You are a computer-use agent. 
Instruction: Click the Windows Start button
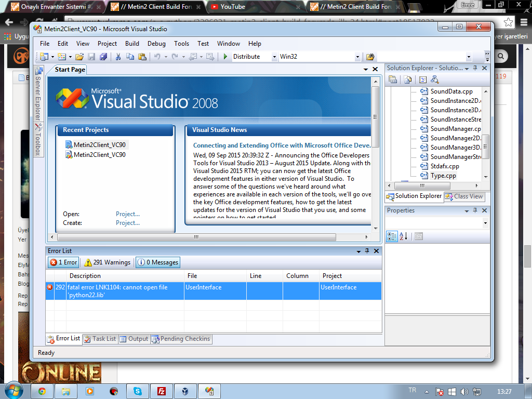(13, 391)
